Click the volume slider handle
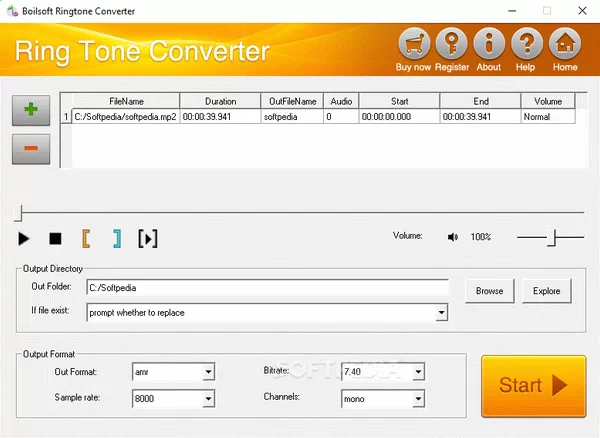This screenshot has width=600, height=438. [x=551, y=238]
